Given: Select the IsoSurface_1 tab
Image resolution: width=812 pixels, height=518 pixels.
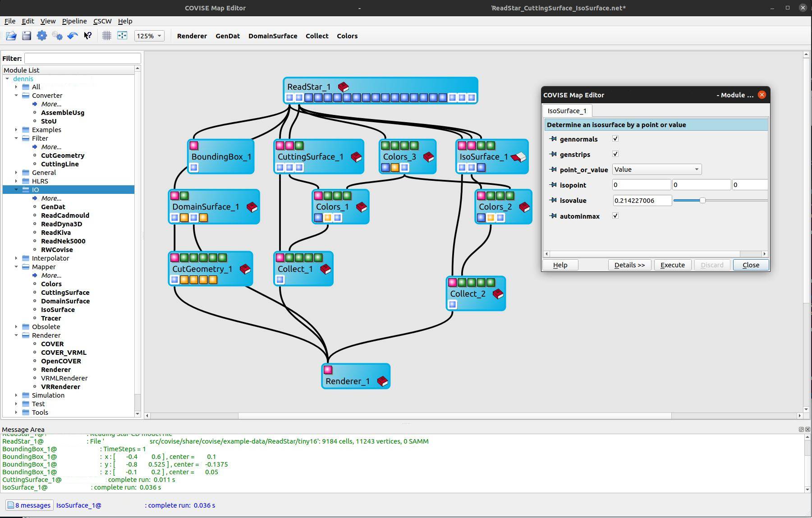Looking at the screenshot, I should click(x=567, y=111).
